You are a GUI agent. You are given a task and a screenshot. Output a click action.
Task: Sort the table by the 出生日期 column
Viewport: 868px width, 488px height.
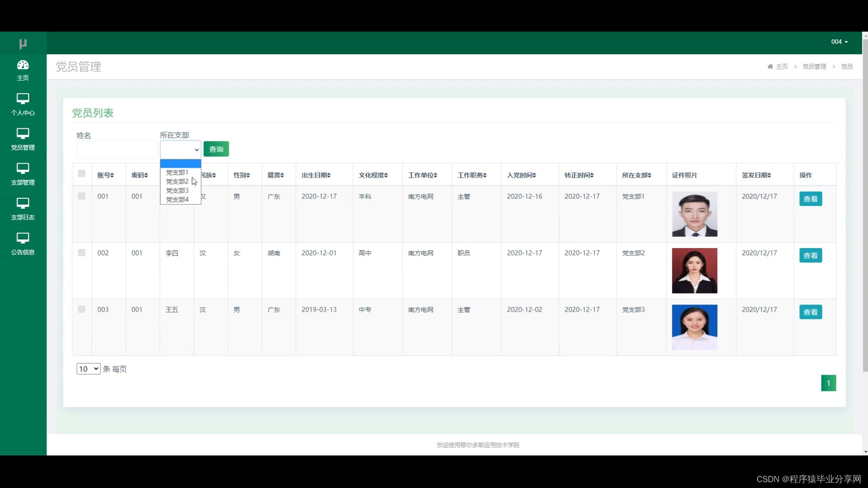tap(316, 175)
